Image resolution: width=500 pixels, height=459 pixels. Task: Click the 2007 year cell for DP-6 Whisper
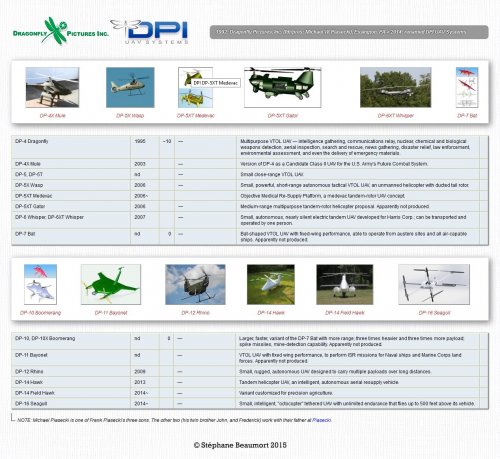[145, 220]
